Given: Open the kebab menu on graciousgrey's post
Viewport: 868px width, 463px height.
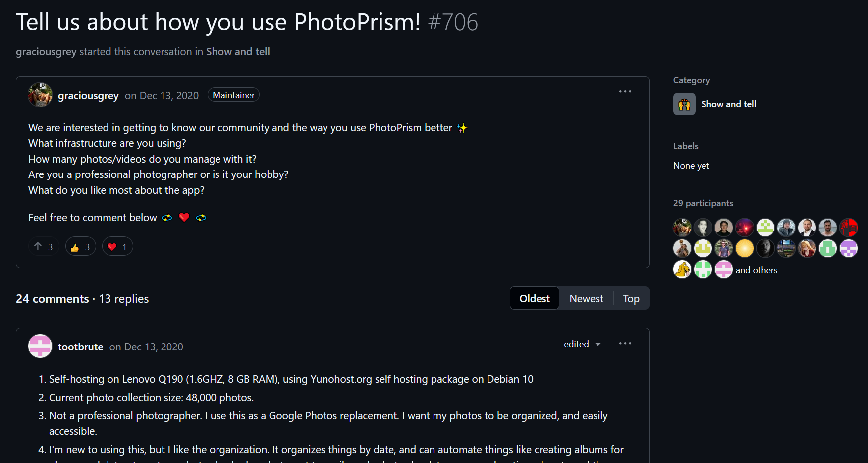Looking at the screenshot, I should pyautogui.click(x=625, y=91).
